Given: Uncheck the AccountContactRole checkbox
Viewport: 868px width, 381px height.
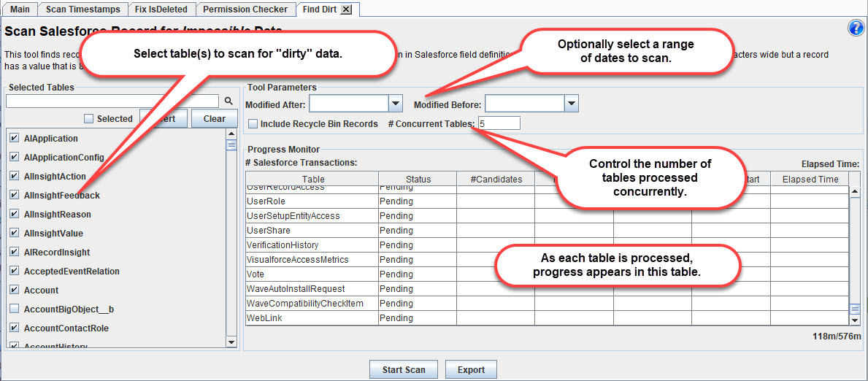Looking at the screenshot, I should click(15, 328).
